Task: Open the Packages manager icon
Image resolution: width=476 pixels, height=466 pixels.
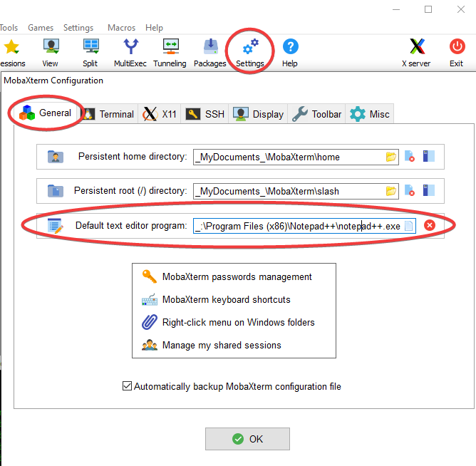Action: tap(210, 52)
